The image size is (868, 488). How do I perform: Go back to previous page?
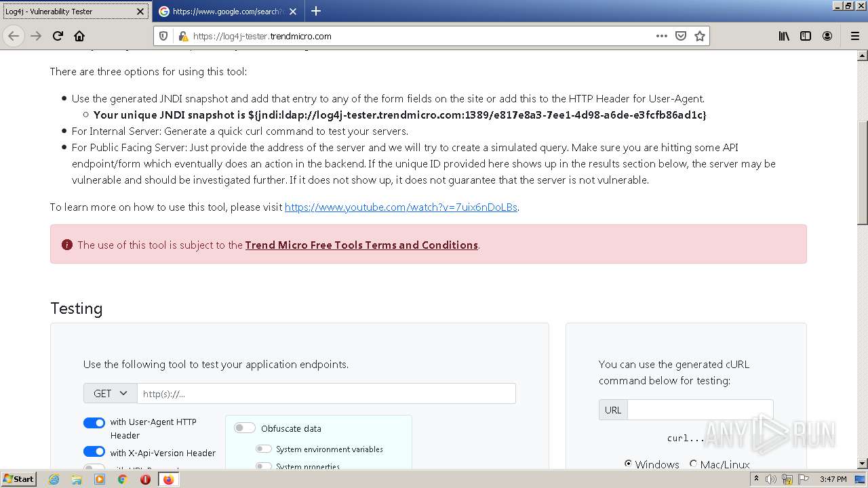click(x=14, y=36)
